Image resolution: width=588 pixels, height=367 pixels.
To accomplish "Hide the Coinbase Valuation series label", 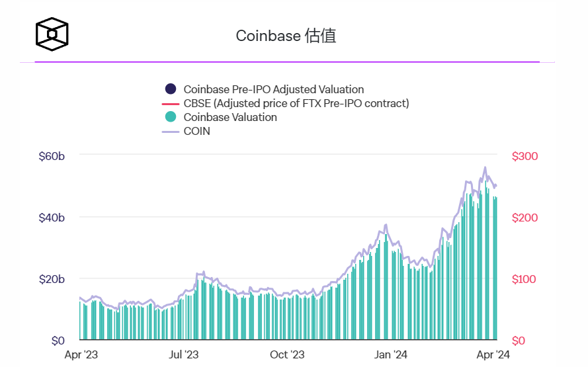I will 230,117.
